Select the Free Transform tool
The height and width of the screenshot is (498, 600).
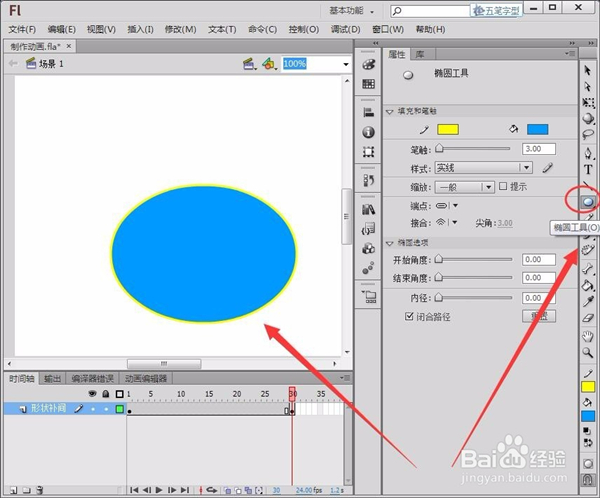pos(588,103)
